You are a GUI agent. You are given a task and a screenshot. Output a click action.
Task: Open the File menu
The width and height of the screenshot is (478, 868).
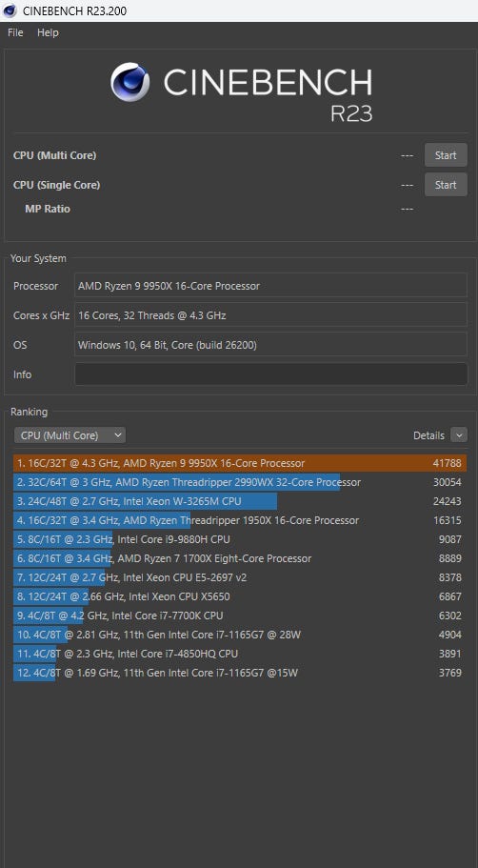pyautogui.click(x=15, y=32)
